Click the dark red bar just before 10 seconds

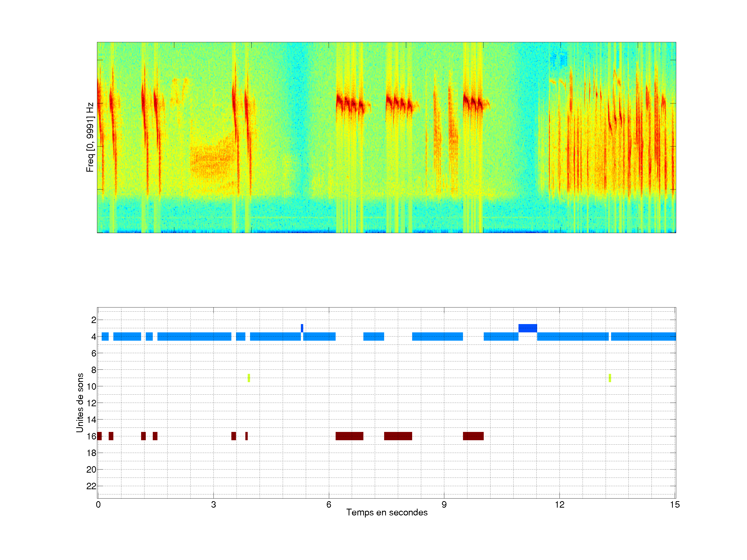[473, 436]
